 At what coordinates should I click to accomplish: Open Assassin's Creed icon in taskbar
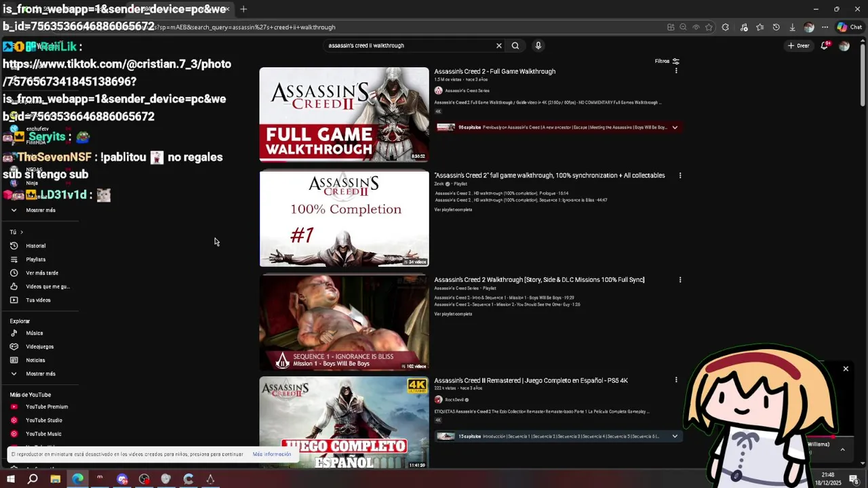210,479
